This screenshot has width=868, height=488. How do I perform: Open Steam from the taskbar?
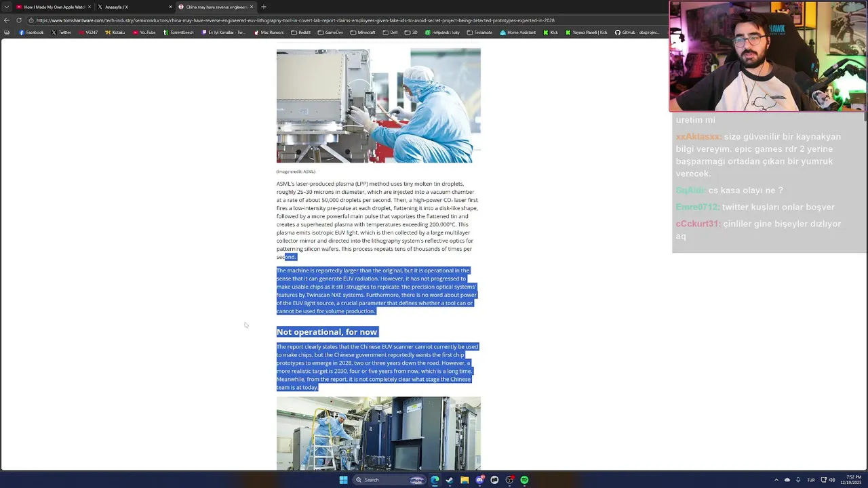pos(450,480)
